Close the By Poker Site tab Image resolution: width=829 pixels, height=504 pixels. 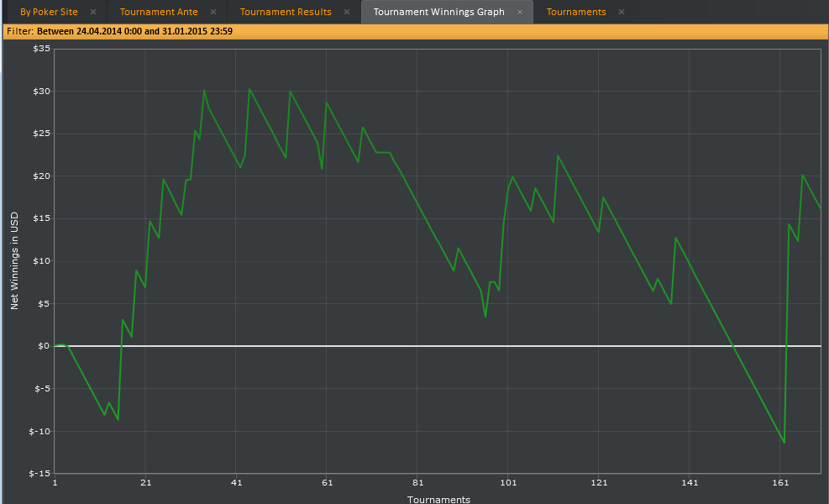[x=93, y=12]
